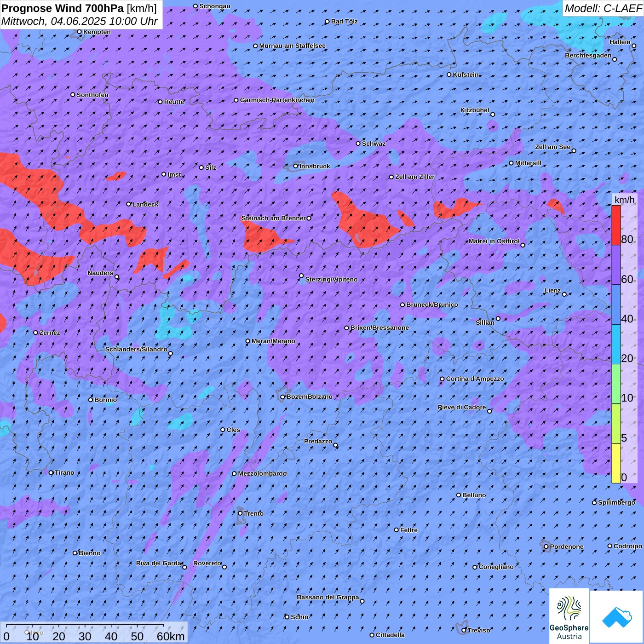
Task: Click the Tirano location dot
Action: click(x=51, y=472)
